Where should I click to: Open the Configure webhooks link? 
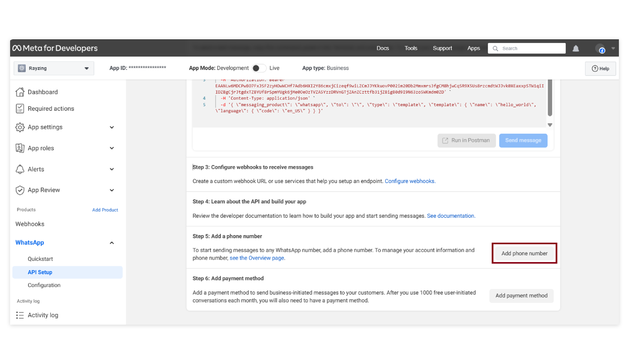click(410, 181)
